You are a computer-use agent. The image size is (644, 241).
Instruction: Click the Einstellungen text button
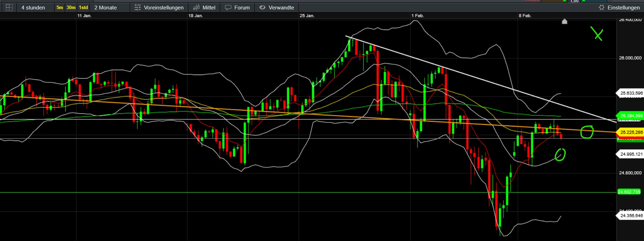[623, 7]
